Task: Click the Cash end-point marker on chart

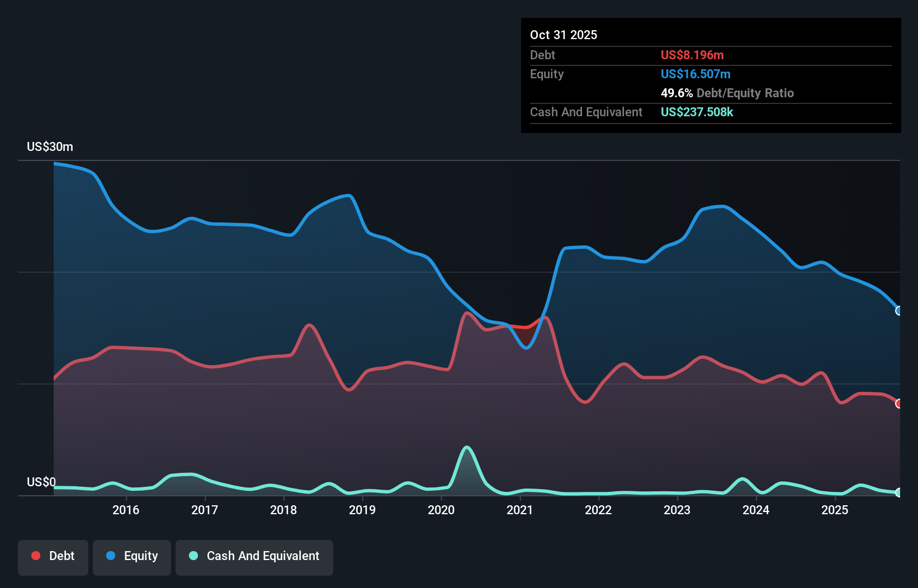Action: (x=898, y=492)
